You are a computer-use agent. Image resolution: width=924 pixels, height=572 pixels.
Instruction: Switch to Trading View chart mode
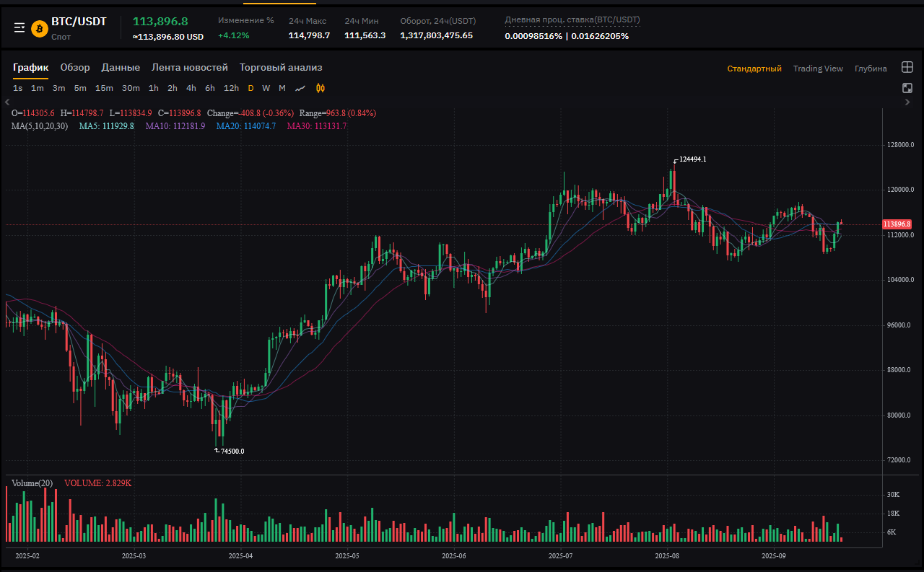[818, 69]
